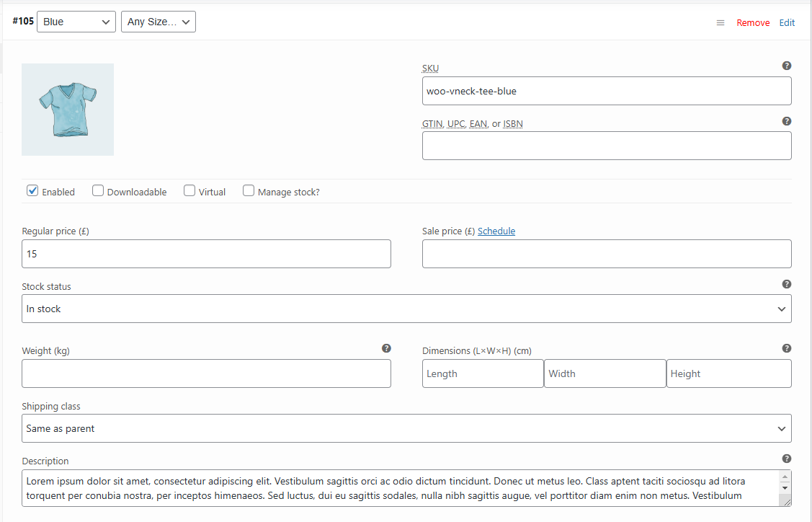
Task: Click the GTIN, UPC, EAN help icon
Action: (787, 121)
